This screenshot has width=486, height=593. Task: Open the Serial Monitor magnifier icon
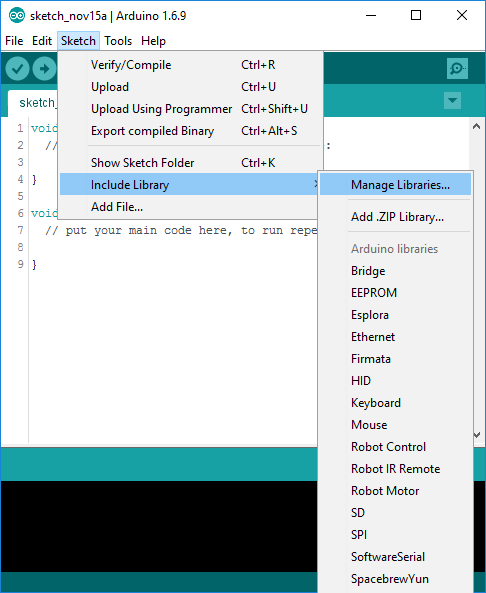457,68
